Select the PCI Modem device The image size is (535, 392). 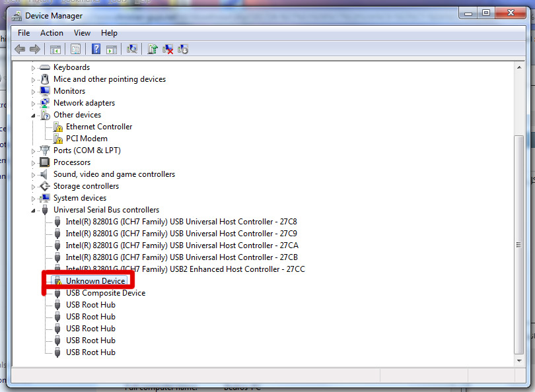pyautogui.click(x=87, y=139)
